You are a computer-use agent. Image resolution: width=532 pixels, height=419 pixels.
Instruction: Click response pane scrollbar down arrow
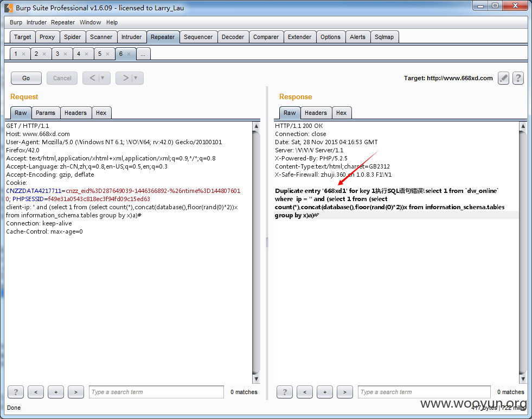(523, 379)
